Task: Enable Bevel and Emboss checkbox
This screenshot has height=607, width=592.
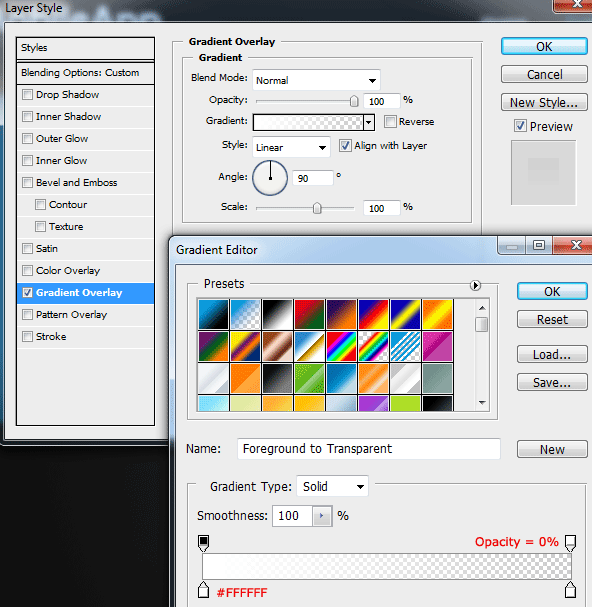Action: point(27,182)
